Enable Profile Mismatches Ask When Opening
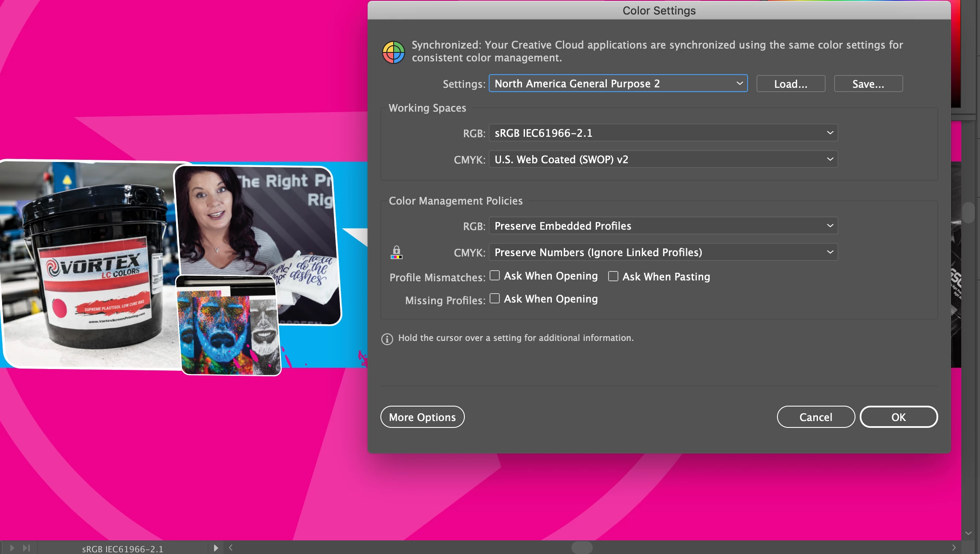 pos(495,276)
